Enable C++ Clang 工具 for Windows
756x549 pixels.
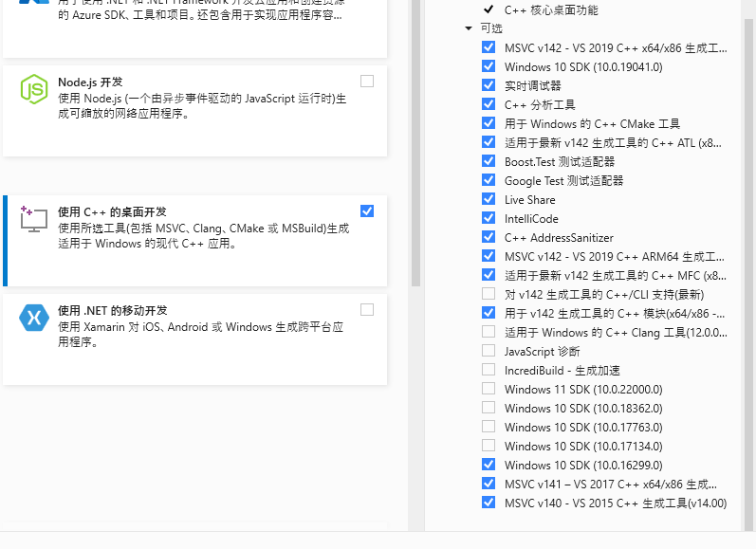[489, 332]
